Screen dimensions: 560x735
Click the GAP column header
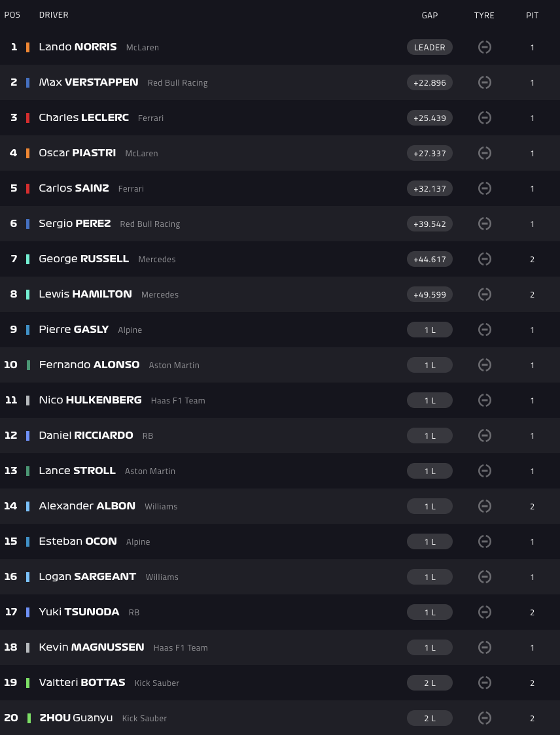(x=430, y=15)
